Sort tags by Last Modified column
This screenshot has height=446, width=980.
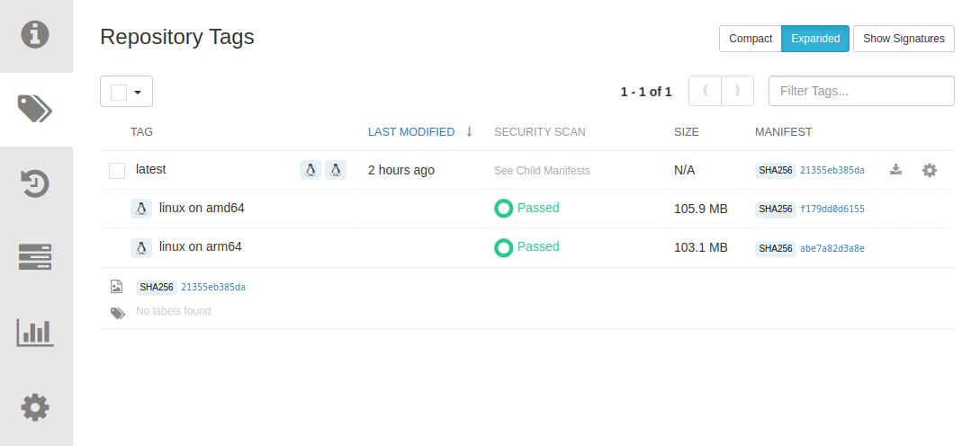(411, 132)
